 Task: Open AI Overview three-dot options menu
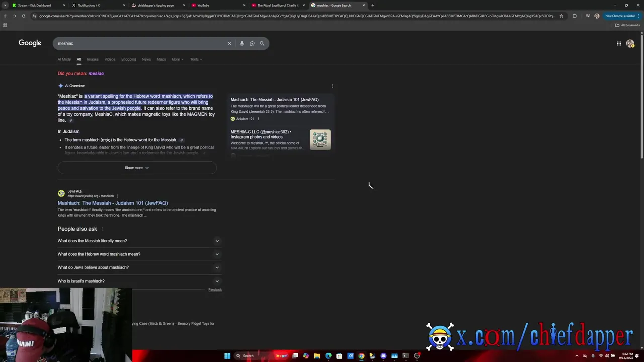coord(332,86)
